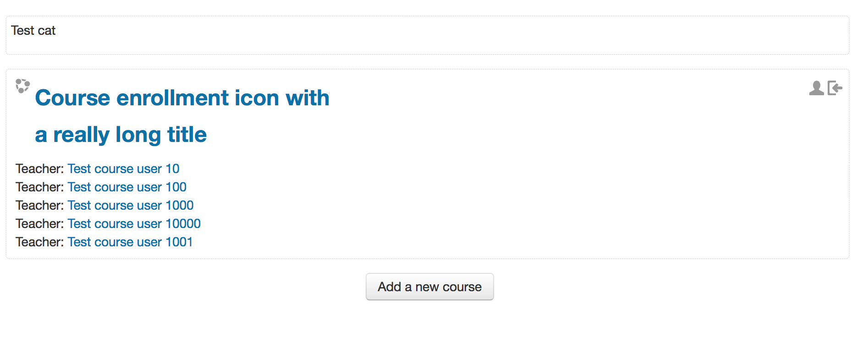Click the course icon beside the title

coord(22,86)
